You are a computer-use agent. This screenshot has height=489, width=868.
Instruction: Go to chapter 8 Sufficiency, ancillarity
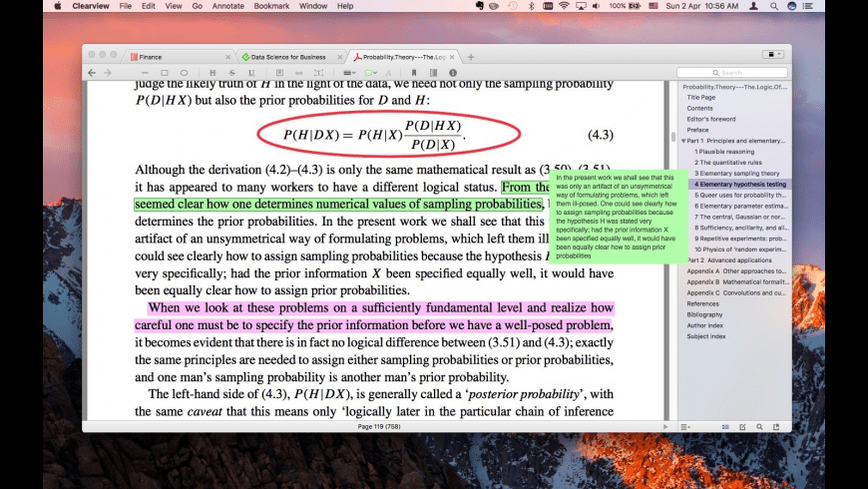tap(741, 228)
